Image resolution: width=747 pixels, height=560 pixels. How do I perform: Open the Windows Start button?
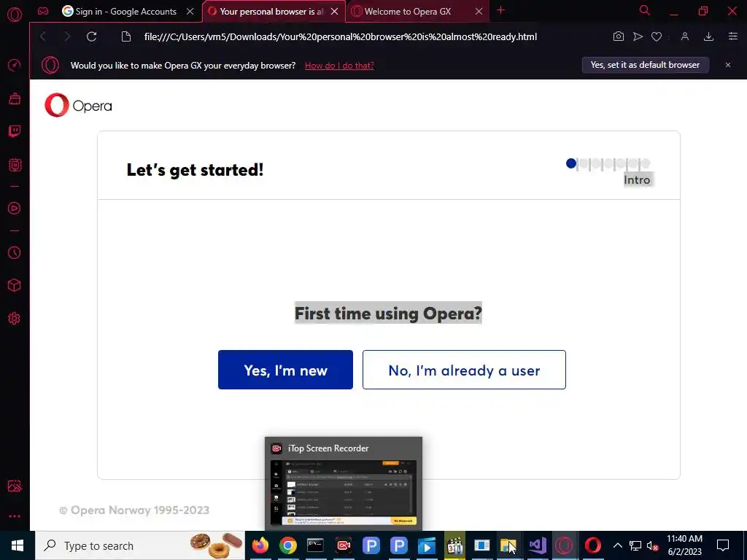(18, 545)
